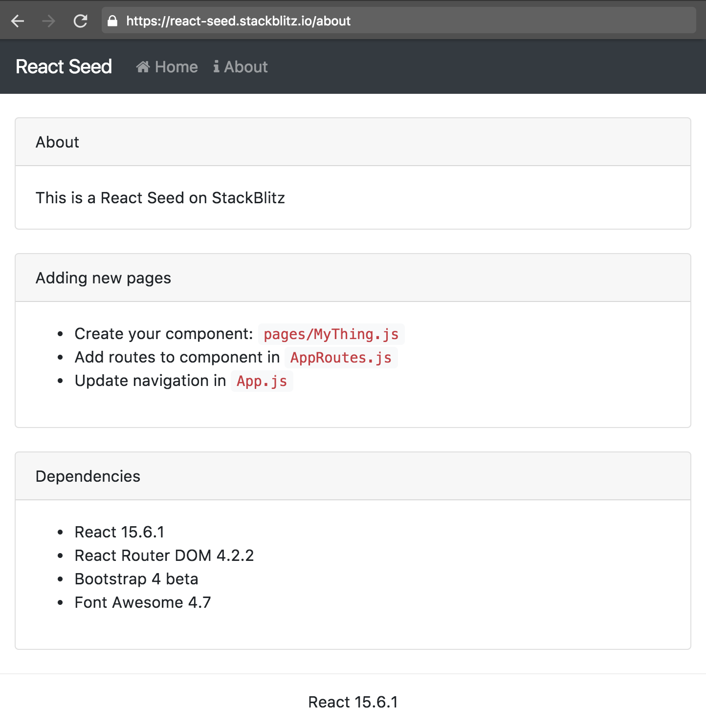706x728 pixels.
Task: Click the browser back arrow
Action: click(18, 21)
